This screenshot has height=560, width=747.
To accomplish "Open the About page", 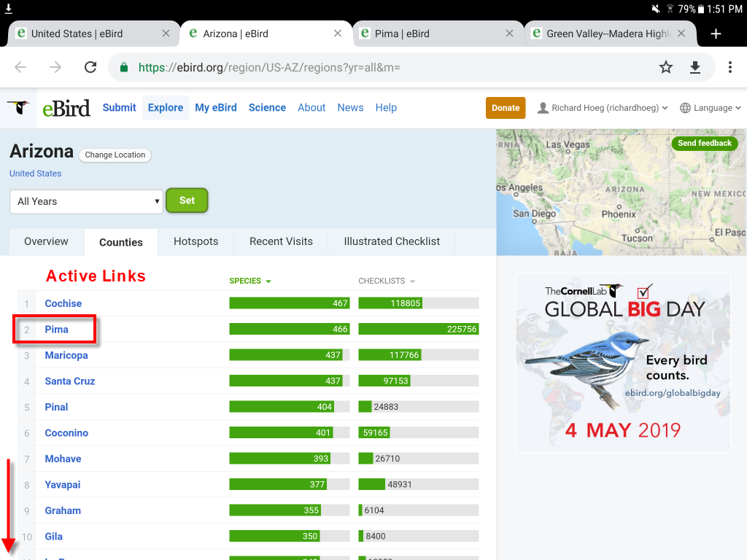I will click(x=311, y=108).
